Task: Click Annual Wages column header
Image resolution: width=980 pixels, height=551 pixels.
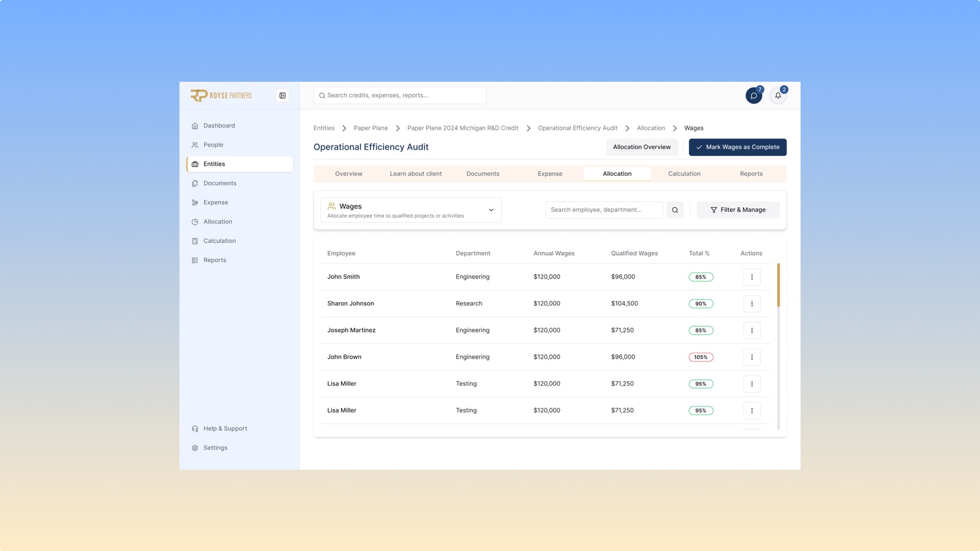Action: click(554, 253)
